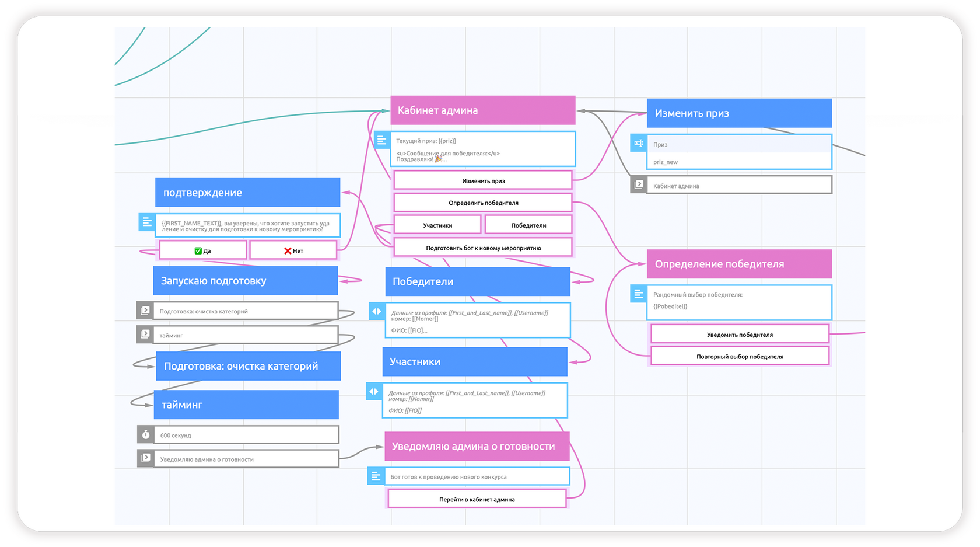Open 'Бот готов к проведению нового конкурса' message
Screen dimensions: 980x547
[477, 476]
